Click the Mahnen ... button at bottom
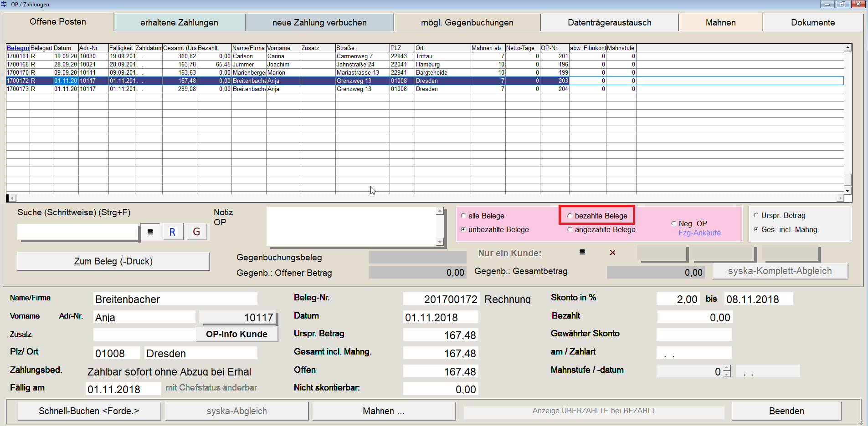 pos(384,411)
